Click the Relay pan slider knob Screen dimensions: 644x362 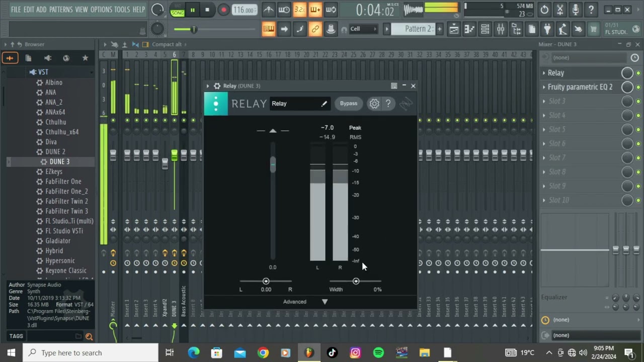(x=266, y=281)
